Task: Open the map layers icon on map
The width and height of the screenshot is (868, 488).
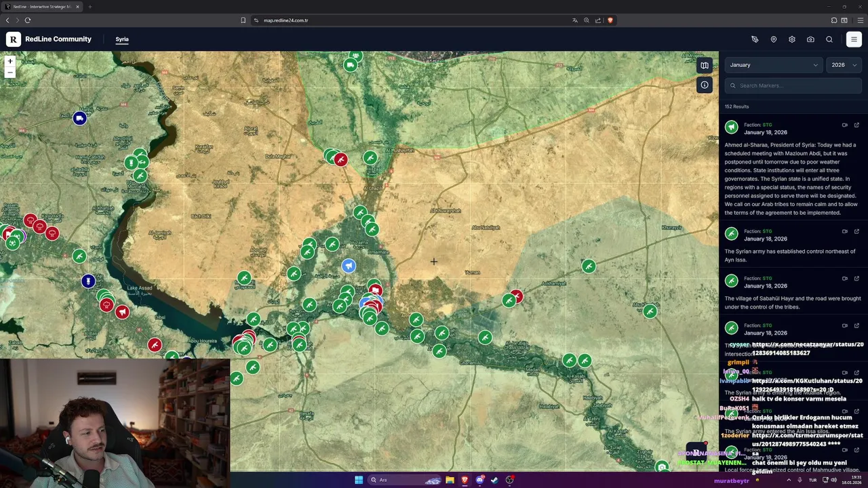Action: click(705, 66)
